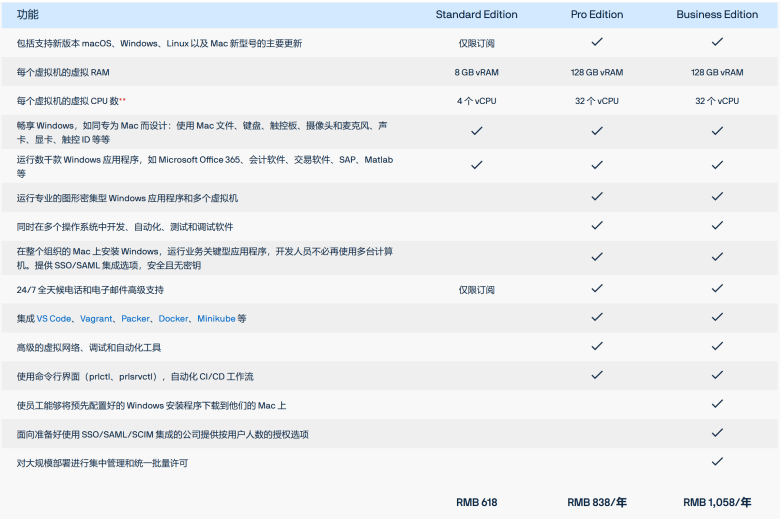Screen dimensions: 780x519
Task: Click Pro checkmark in 24/7 support row
Action: [x=597, y=288]
